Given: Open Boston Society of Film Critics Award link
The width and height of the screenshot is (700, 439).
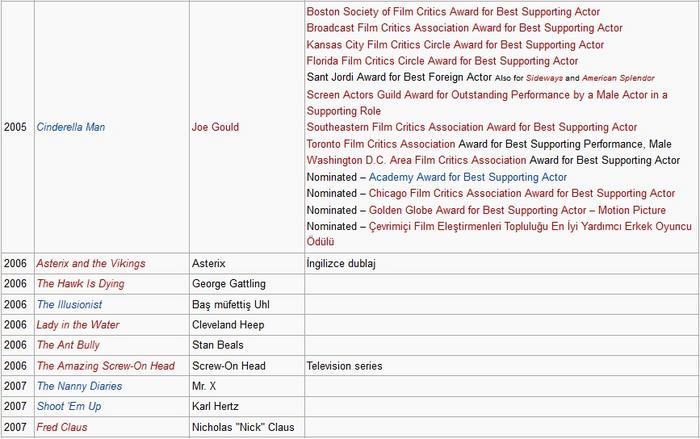Looking at the screenshot, I should pos(453,12).
